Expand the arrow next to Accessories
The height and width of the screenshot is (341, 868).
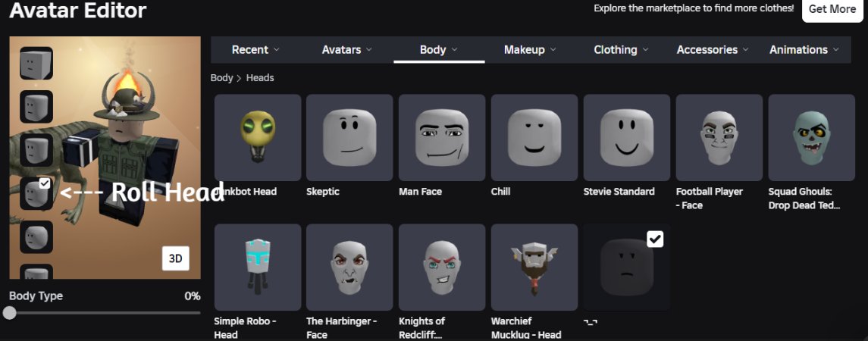click(746, 49)
